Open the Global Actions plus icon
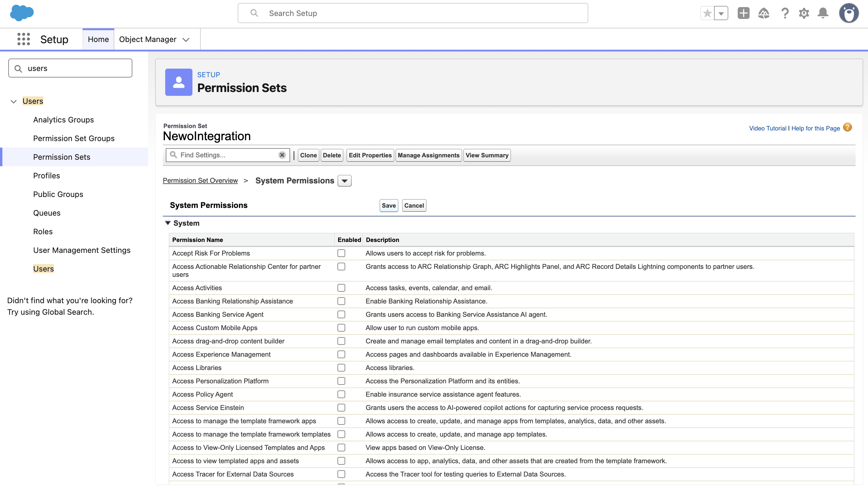868x491 pixels. (743, 13)
